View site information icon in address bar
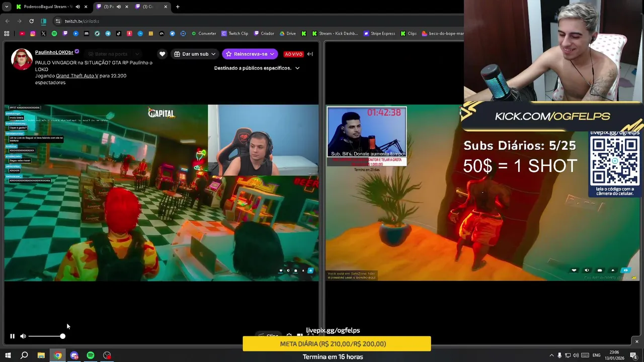 point(58,21)
